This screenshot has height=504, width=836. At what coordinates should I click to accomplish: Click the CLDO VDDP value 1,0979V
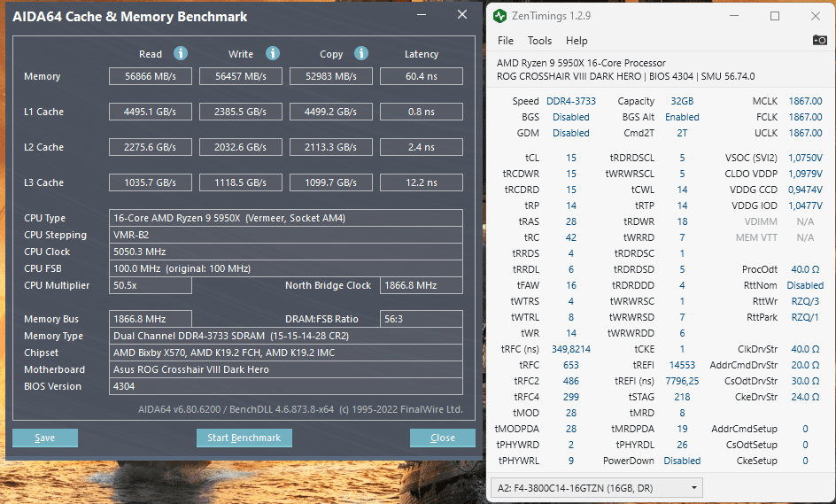pos(805,174)
